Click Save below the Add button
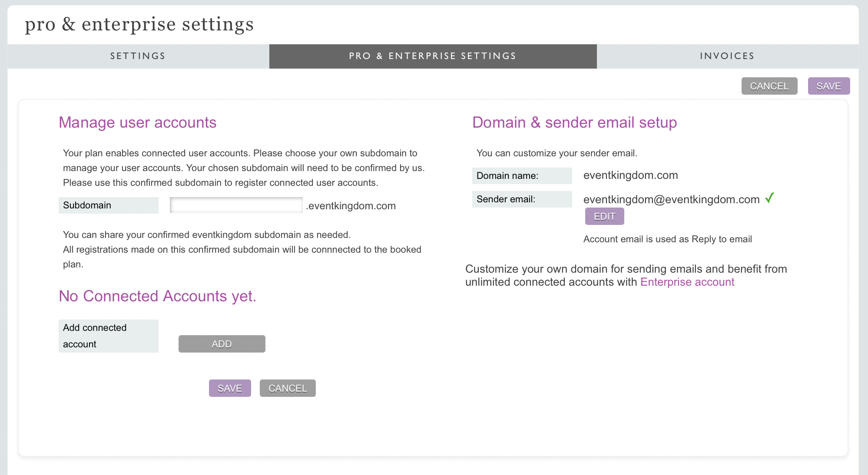The width and height of the screenshot is (868, 475). click(x=230, y=388)
